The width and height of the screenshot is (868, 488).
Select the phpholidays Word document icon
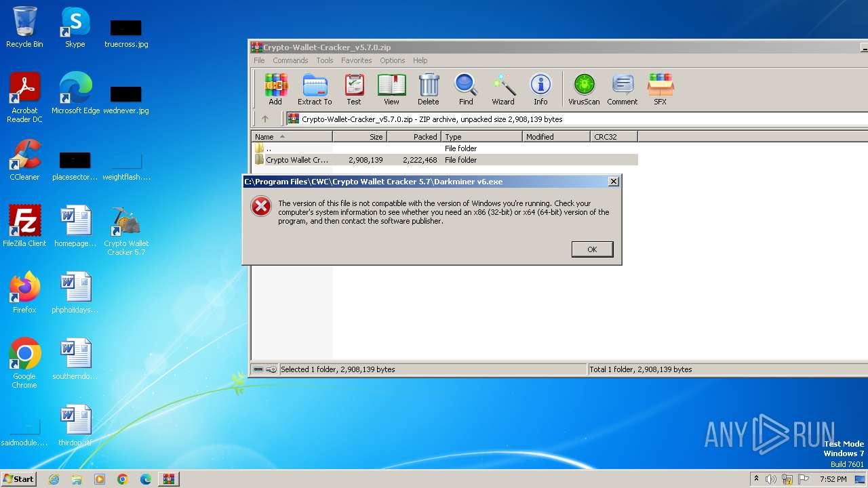[x=75, y=293]
